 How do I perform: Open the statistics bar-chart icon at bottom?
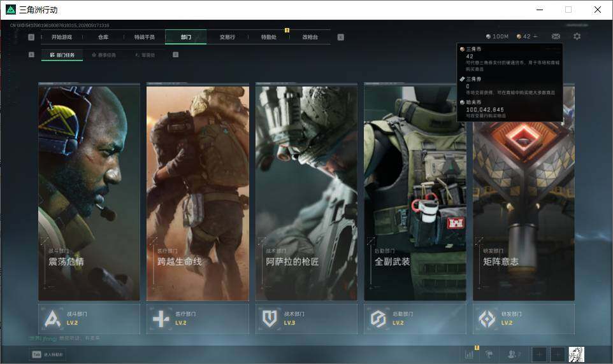tap(470, 354)
